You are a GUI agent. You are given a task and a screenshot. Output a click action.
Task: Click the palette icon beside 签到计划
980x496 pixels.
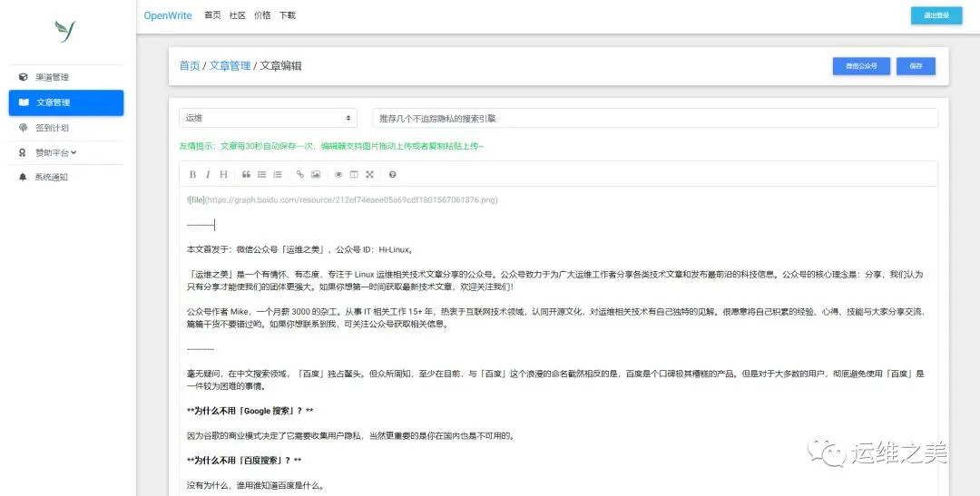23,128
